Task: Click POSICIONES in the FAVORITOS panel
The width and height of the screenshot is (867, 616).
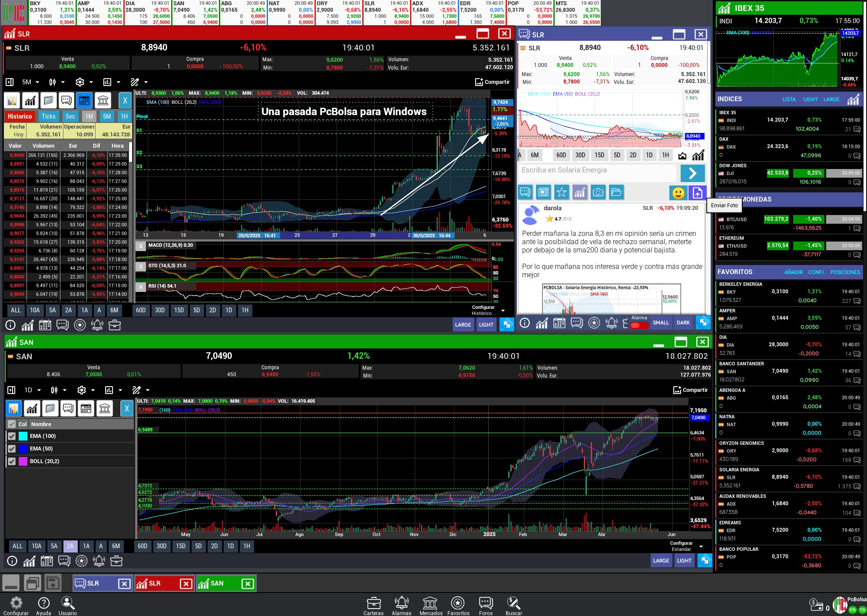Action: tap(845, 272)
